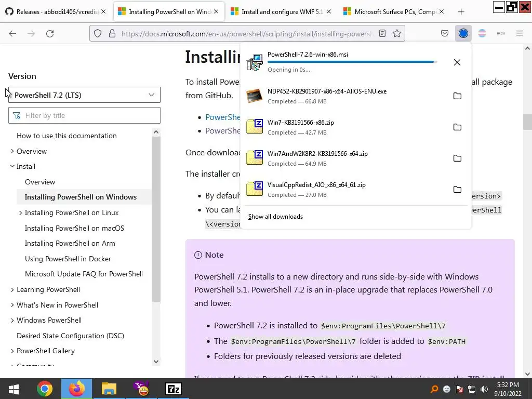Click the download progress bar
This screenshot has width=532, height=399.
coord(352,62)
